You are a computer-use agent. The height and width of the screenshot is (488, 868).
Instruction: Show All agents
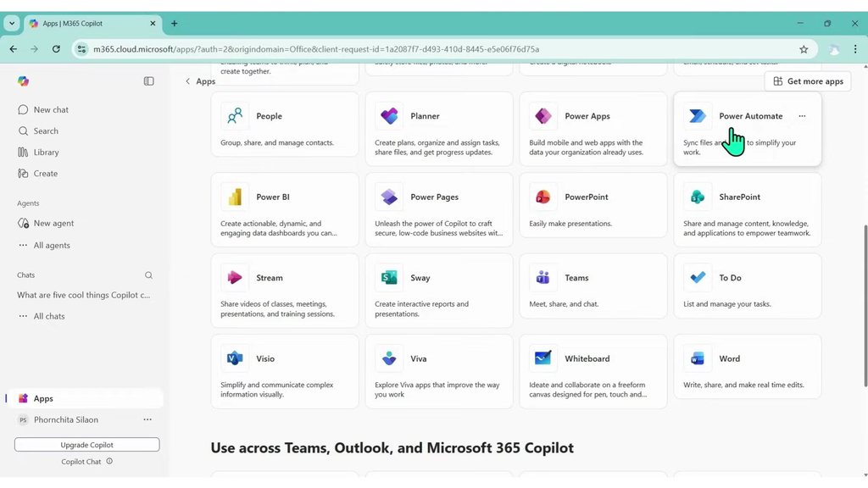coord(52,245)
